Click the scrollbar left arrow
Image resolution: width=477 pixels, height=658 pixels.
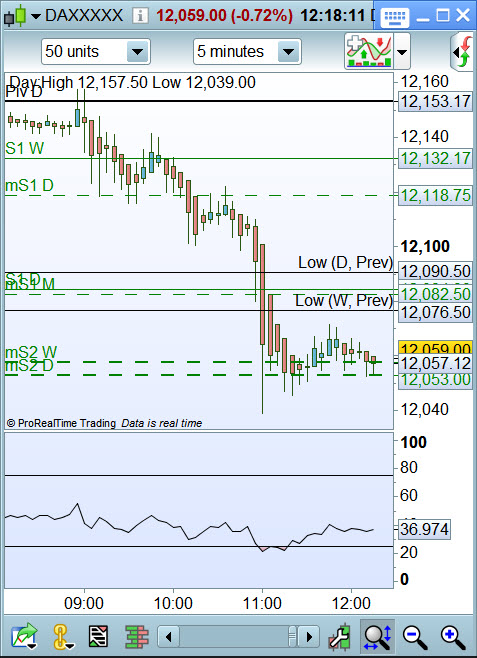(169, 637)
